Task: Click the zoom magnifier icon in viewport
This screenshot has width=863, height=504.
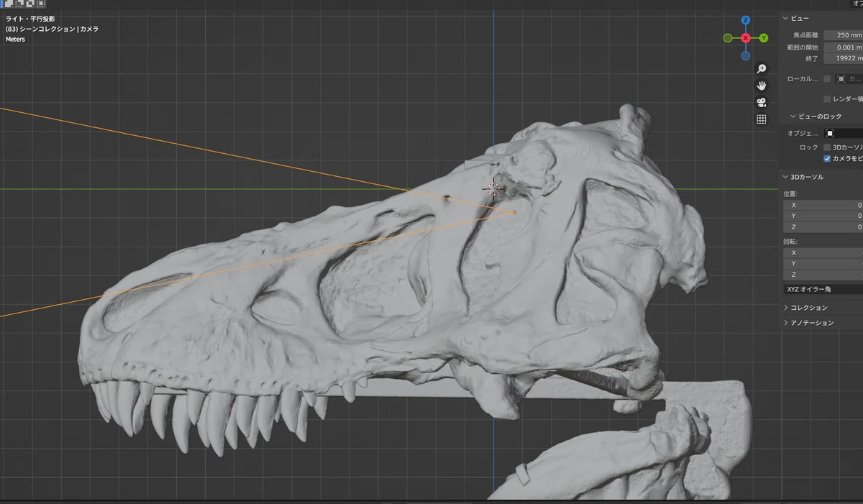Action: [x=762, y=69]
